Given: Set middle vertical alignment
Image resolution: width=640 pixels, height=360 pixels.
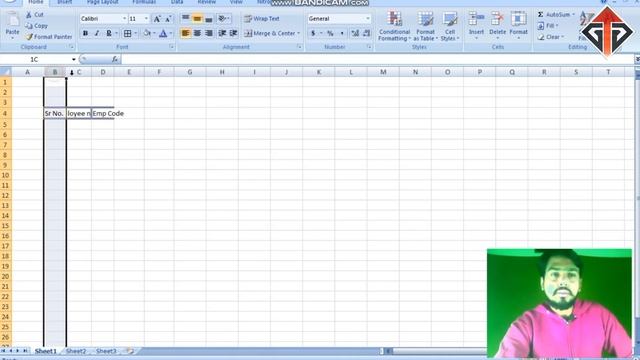Looking at the screenshot, I should coord(197,18).
